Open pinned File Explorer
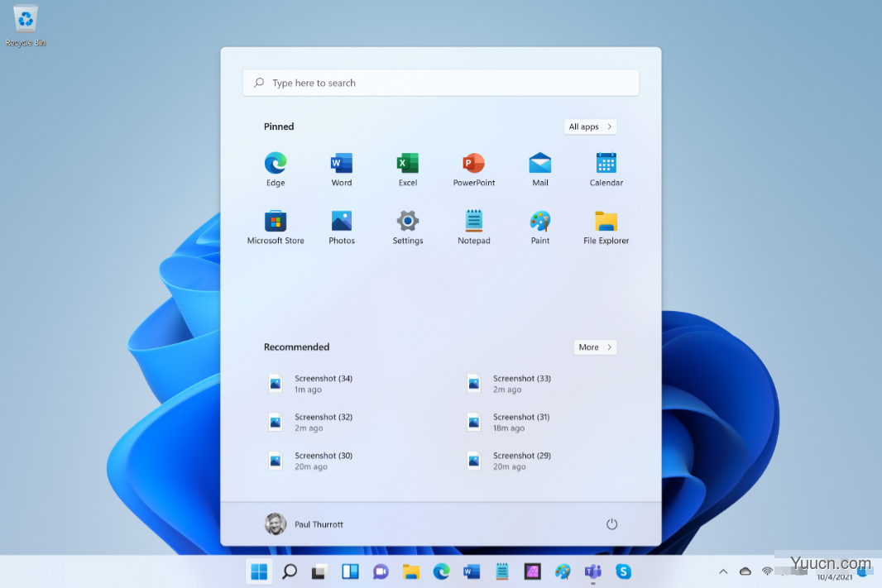 tap(606, 227)
